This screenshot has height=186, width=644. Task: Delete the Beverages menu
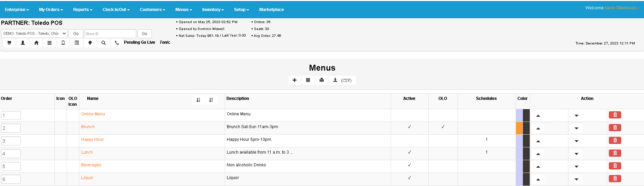(615, 166)
